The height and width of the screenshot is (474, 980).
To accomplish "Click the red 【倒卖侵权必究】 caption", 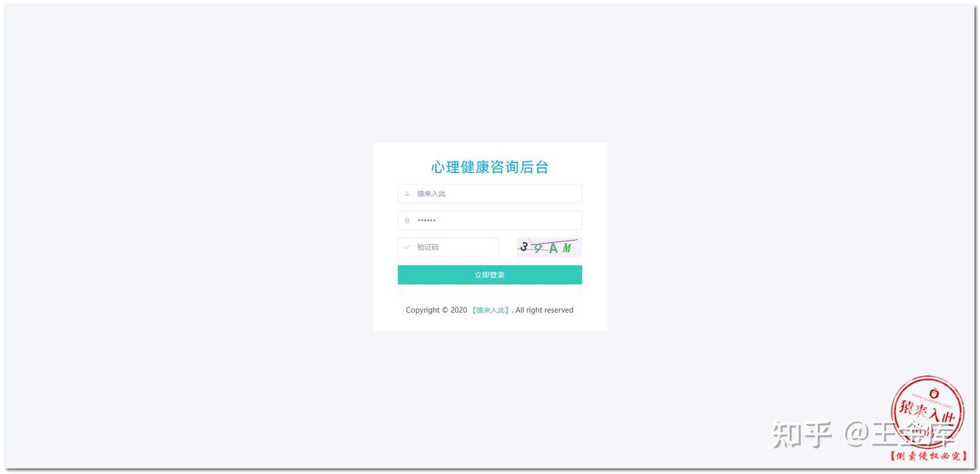I will pyautogui.click(x=928, y=456).
